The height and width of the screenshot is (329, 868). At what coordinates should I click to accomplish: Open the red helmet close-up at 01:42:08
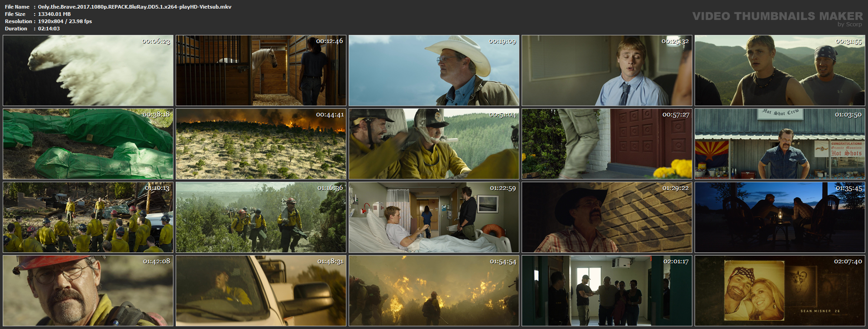coord(88,291)
